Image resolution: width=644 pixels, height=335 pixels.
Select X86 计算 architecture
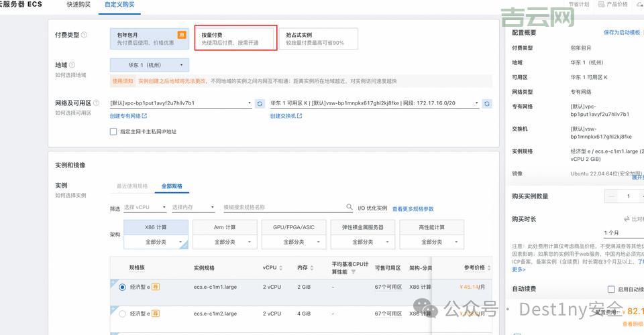click(156, 227)
